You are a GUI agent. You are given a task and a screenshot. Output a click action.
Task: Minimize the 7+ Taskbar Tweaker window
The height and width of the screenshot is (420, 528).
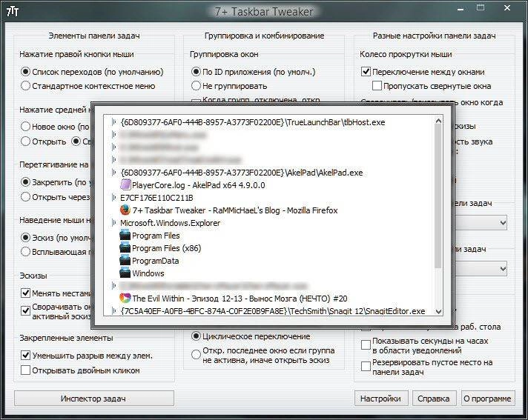click(x=461, y=9)
